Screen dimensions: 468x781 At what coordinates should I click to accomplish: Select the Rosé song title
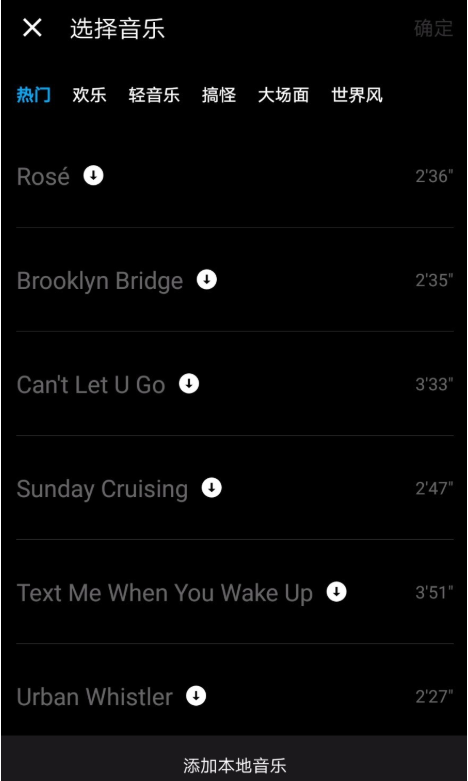43,177
